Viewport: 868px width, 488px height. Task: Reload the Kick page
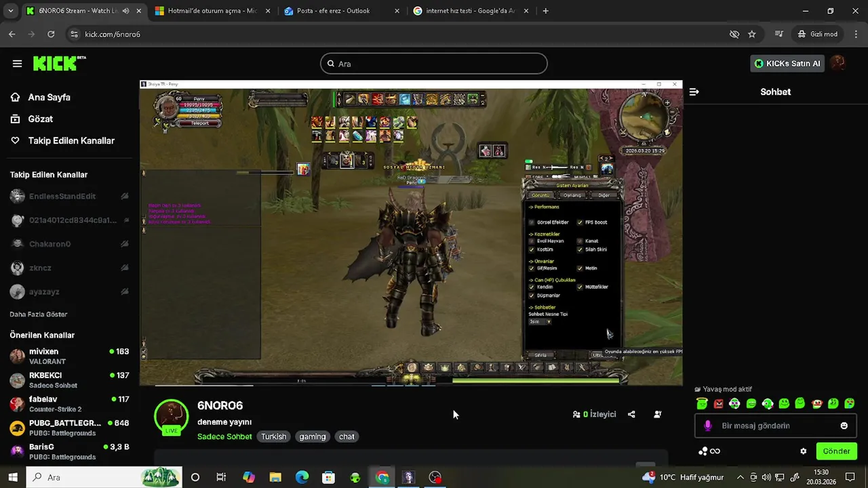click(51, 34)
